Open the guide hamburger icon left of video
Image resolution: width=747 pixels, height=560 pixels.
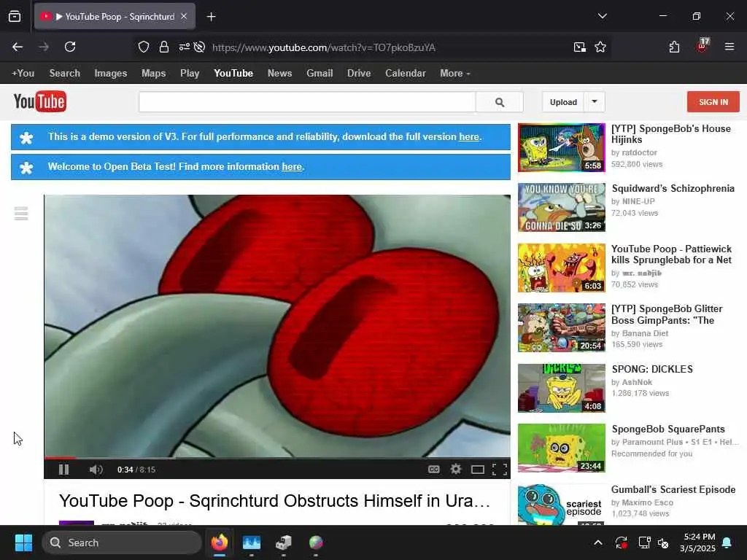pyautogui.click(x=21, y=214)
